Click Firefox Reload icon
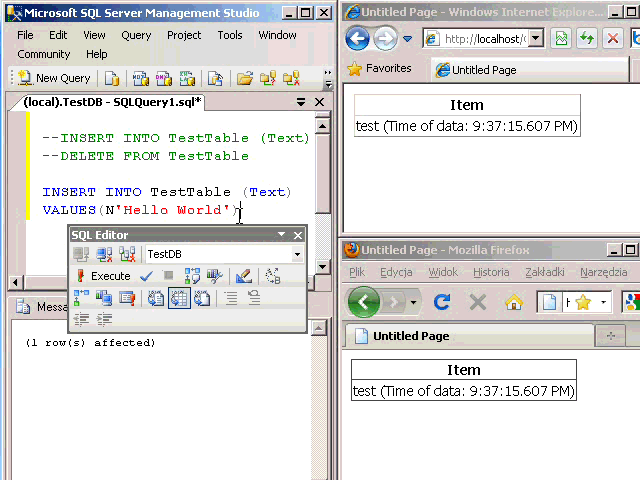640x480 pixels. point(442,302)
